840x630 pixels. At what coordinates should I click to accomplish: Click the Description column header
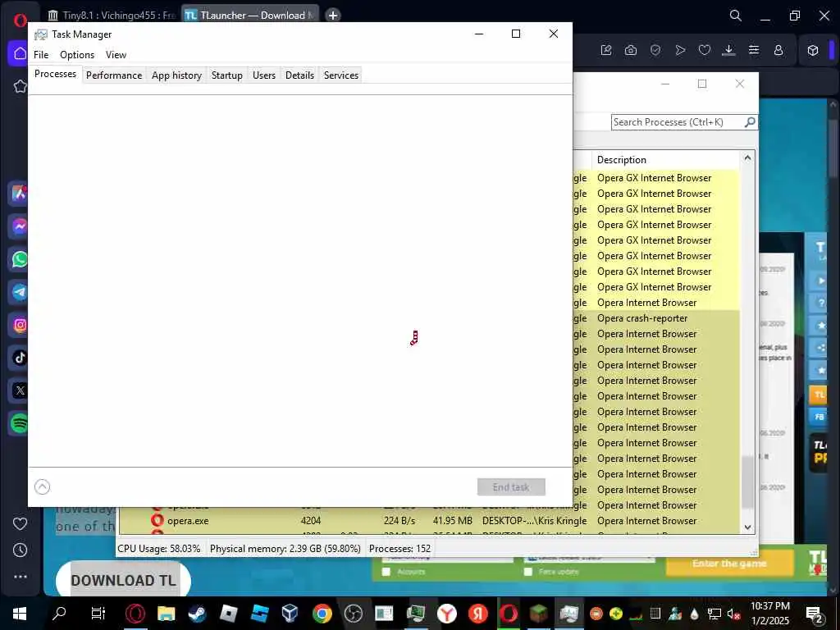(x=665, y=160)
